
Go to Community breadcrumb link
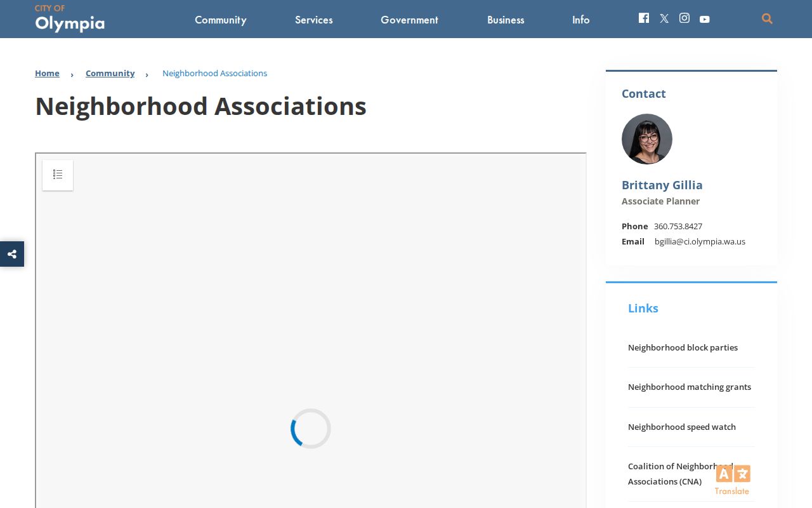pos(110,73)
